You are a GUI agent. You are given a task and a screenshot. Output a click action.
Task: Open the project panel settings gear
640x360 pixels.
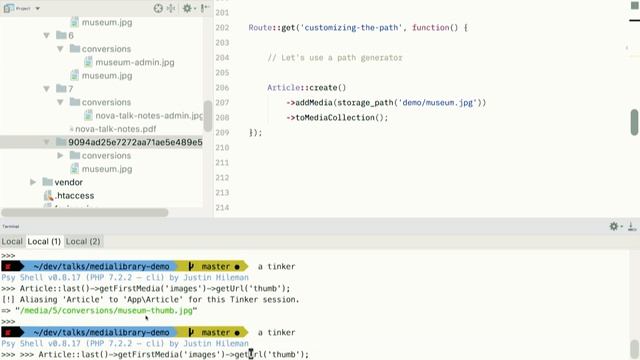pyautogui.click(x=187, y=8)
